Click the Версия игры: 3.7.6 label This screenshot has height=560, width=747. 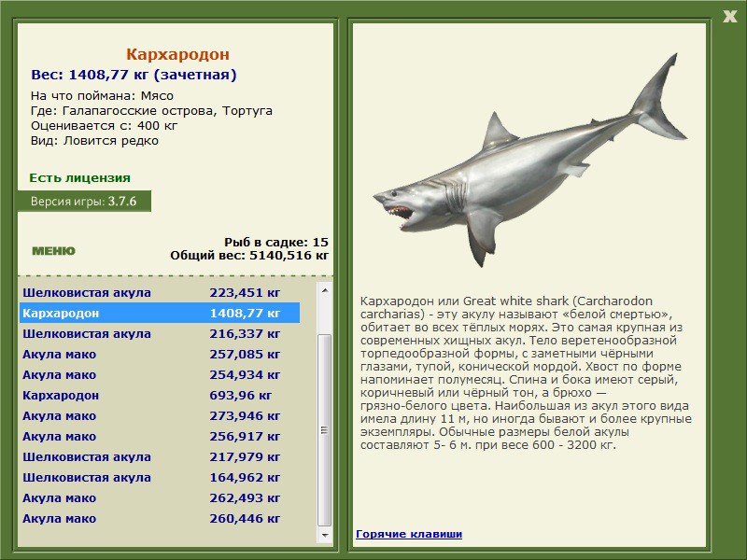click(x=84, y=201)
